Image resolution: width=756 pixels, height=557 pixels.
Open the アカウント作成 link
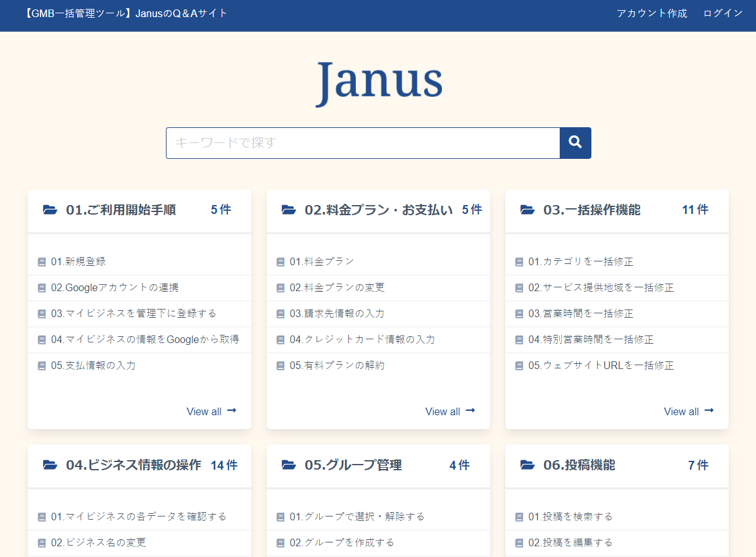pyautogui.click(x=652, y=13)
